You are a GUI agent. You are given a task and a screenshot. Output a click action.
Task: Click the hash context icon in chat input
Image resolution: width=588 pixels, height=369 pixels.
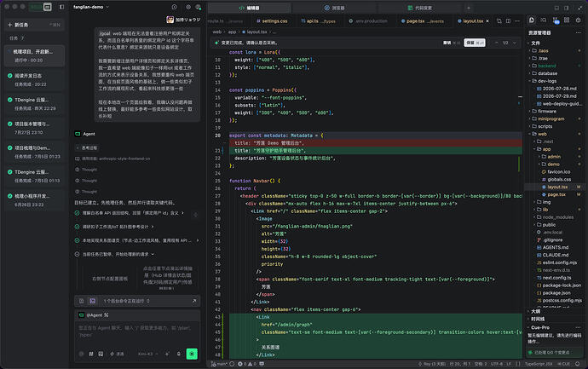[91, 354]
